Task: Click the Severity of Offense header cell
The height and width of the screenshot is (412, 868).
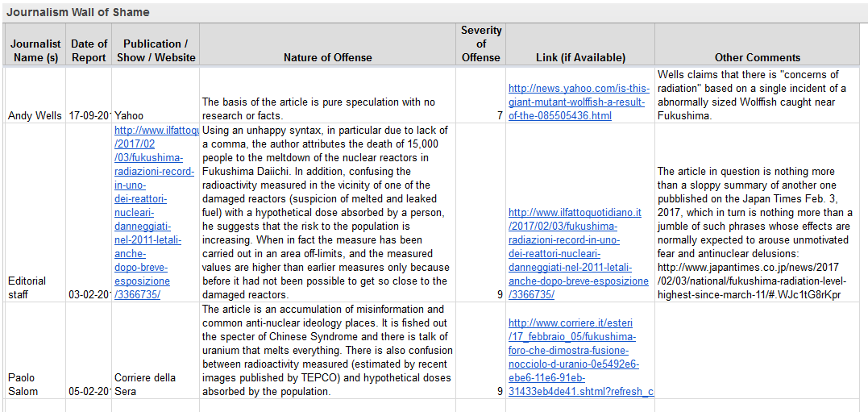Action: click(x=480, y=44)
